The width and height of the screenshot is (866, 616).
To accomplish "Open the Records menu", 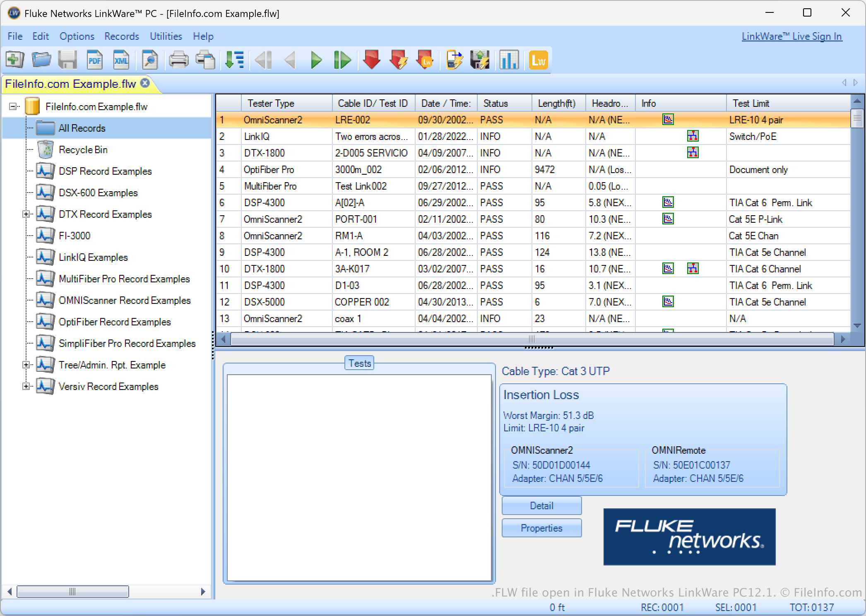I will pyautogui.click(x=122, y=36).
